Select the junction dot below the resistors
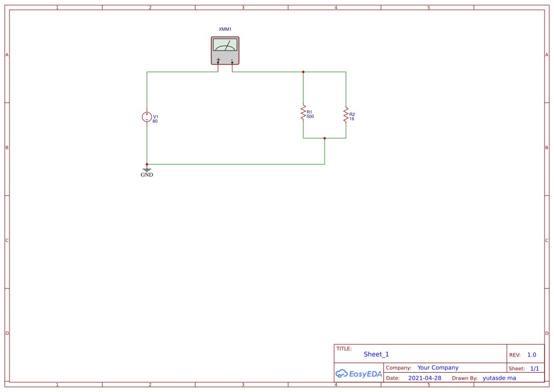 click(325, 138)
